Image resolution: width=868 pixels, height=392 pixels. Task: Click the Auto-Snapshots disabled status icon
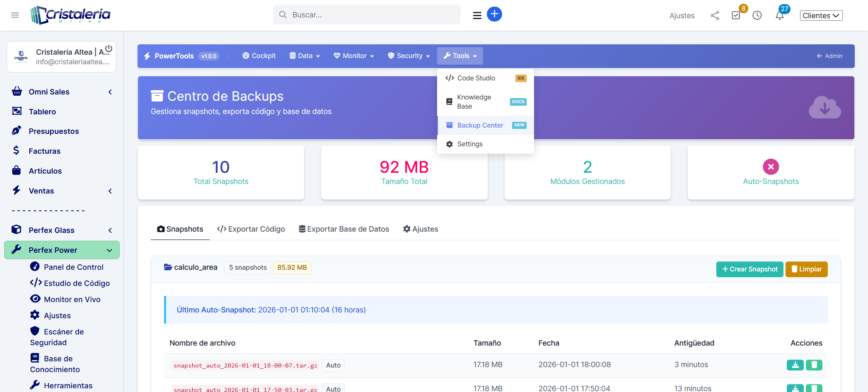click(771, 167)
